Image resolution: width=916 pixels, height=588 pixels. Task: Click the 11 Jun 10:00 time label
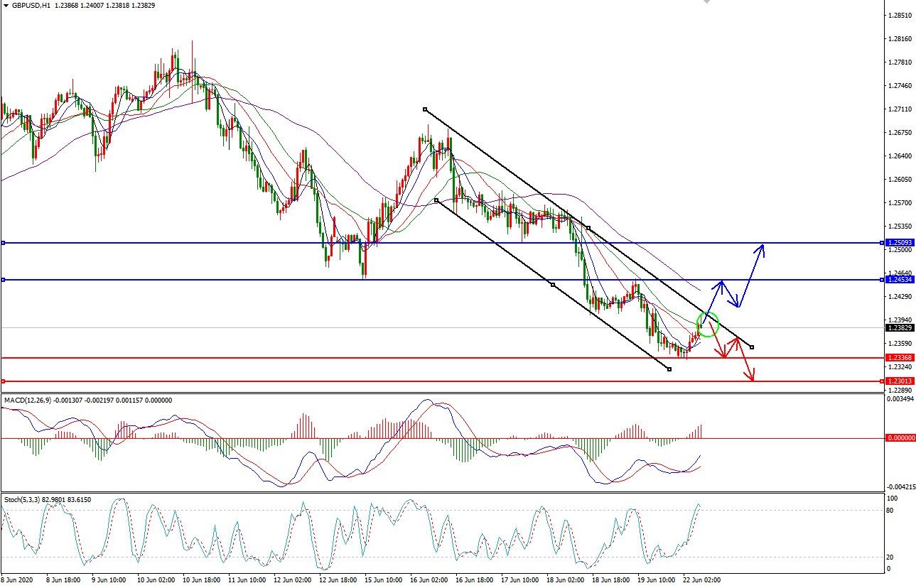coord(247,580)
